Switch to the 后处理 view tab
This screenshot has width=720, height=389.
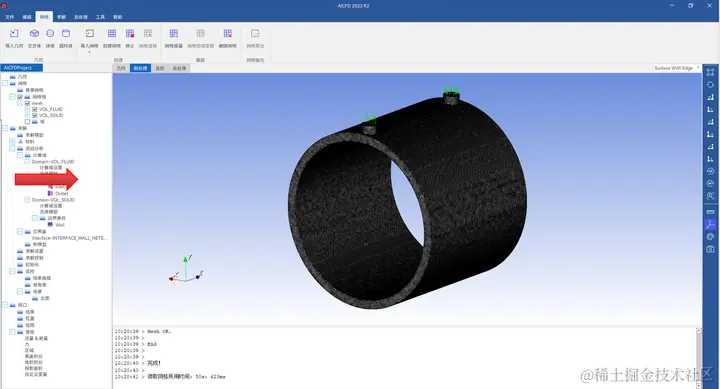(x=180, y=68)
